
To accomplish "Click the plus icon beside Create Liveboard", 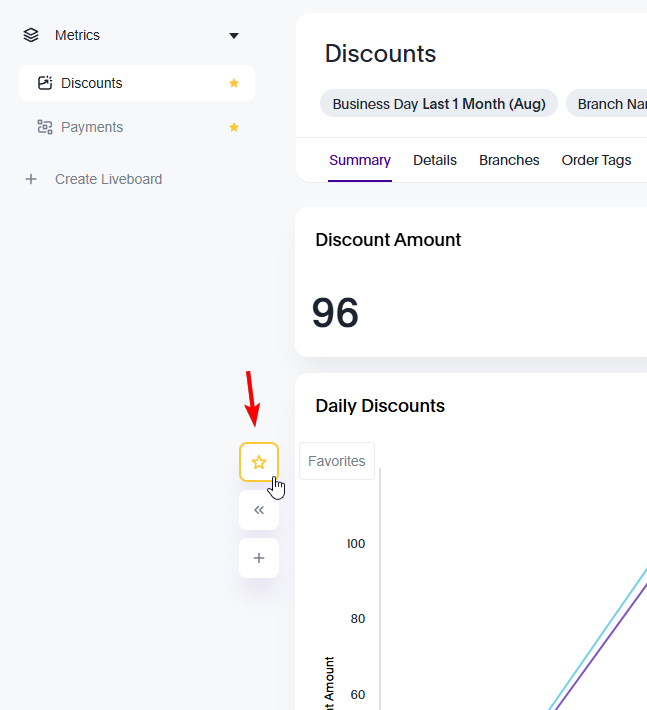I will click(x=31, y=179).
